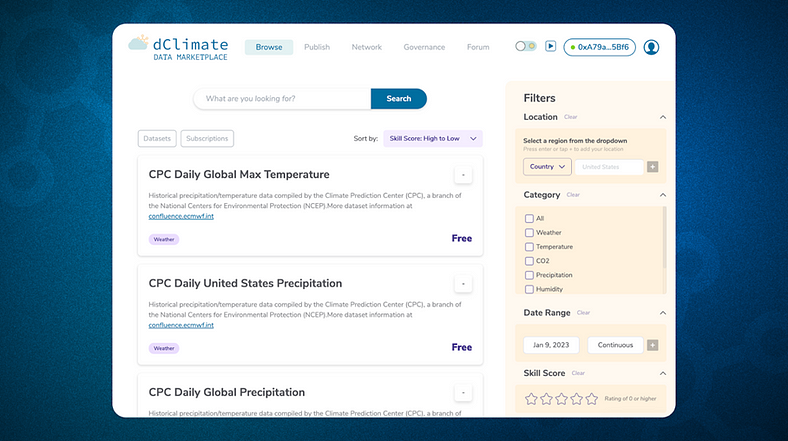Viewport: 788px width, 441px height.
Task: Click the Weather tag on Max Temperature card
Action: pos(164,240)
